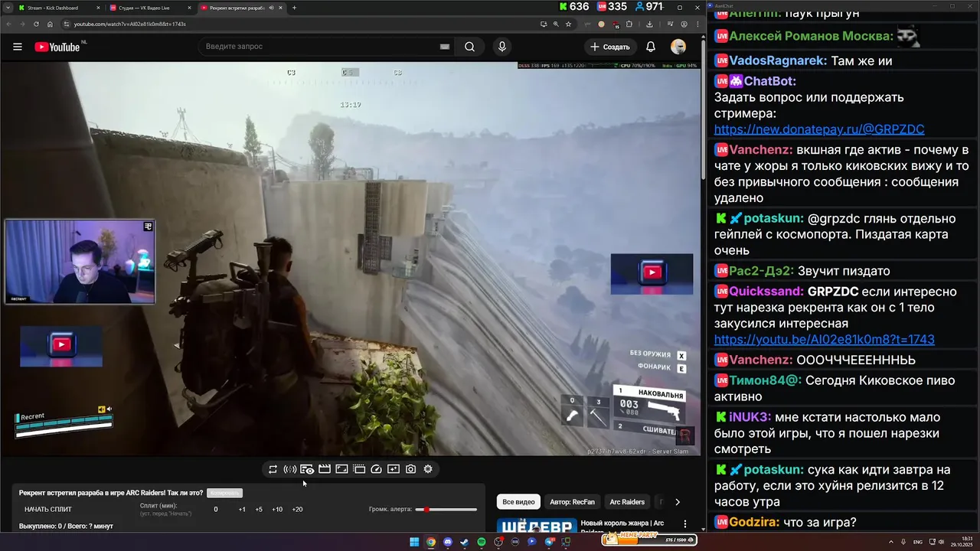Open the on-screen keyboard icon in search box
This screenshot has width=980, height=551.
point(445,47)
